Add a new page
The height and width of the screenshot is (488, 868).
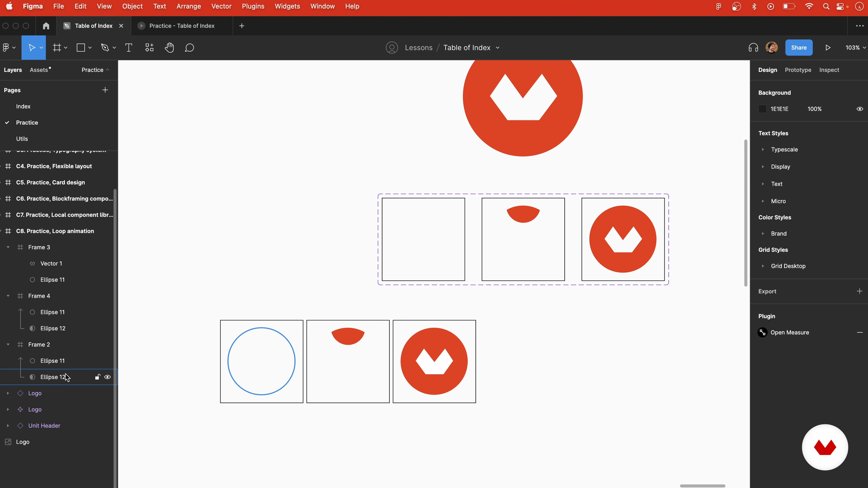105,90
